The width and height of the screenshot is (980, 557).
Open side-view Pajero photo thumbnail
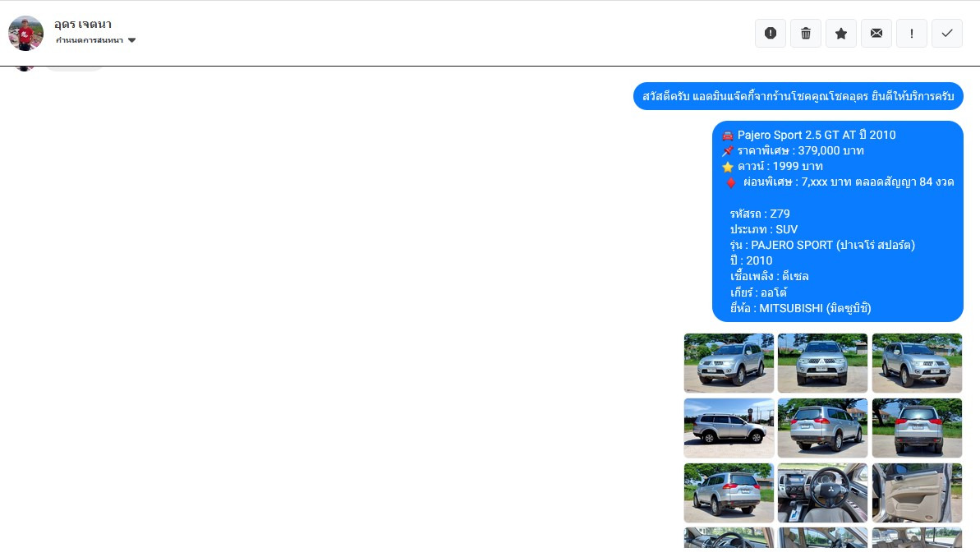729,428
